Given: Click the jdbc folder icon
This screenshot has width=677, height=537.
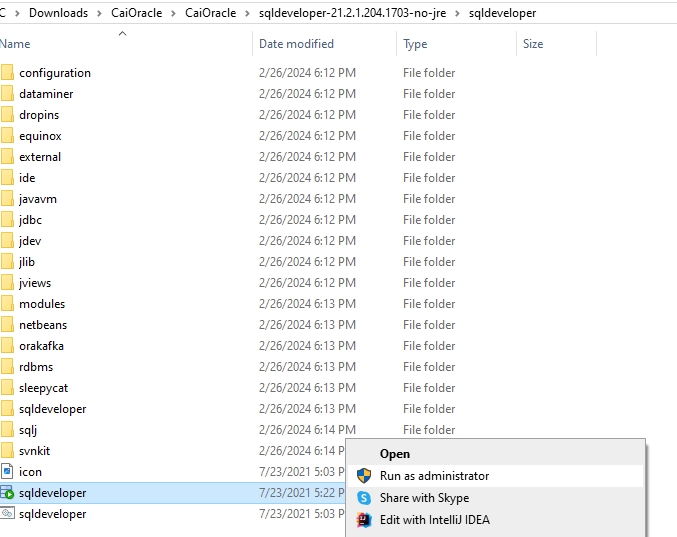Looking at the screenshot, I should tap(7, 220).
